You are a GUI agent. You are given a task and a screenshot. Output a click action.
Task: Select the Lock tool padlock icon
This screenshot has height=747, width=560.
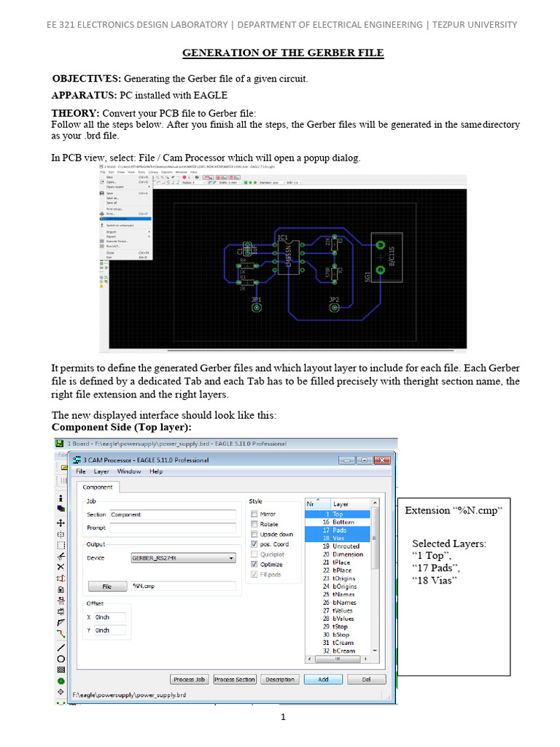pyautogui.click(x=61, y=589)
